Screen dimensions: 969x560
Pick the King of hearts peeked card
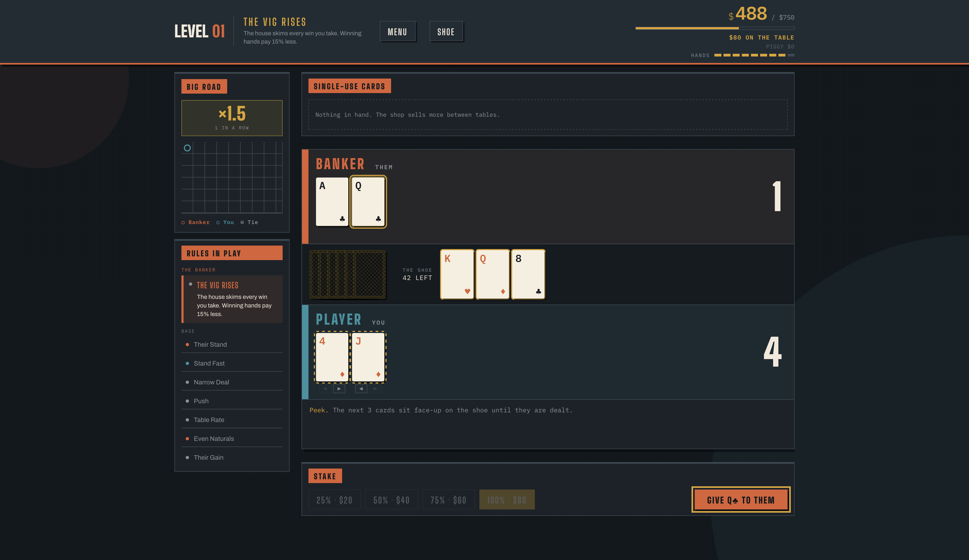pyautogui.click(x=457, y=274)
